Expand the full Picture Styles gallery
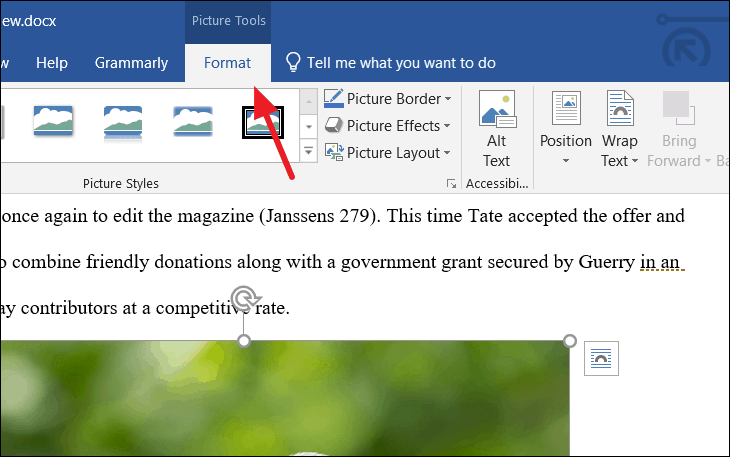The image size is (730, 457). coord(308,151)
